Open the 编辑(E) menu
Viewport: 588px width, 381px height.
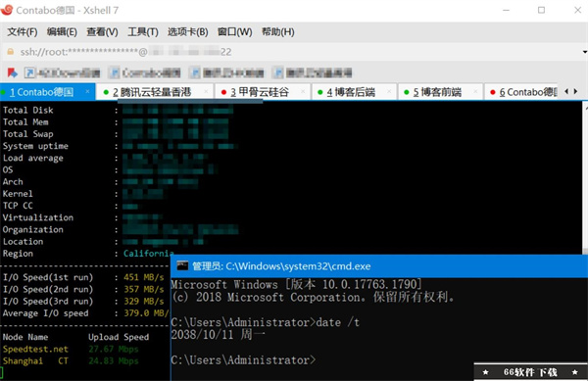pos(62,32)
